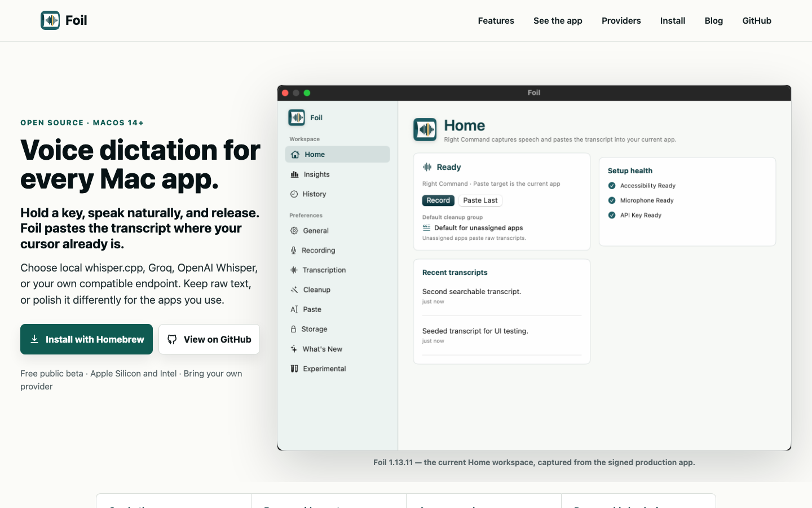Screen dimensions: 812x508
Task: Click the Foil 1.13.11 screenshot caption
Action: tap(534, 462)
